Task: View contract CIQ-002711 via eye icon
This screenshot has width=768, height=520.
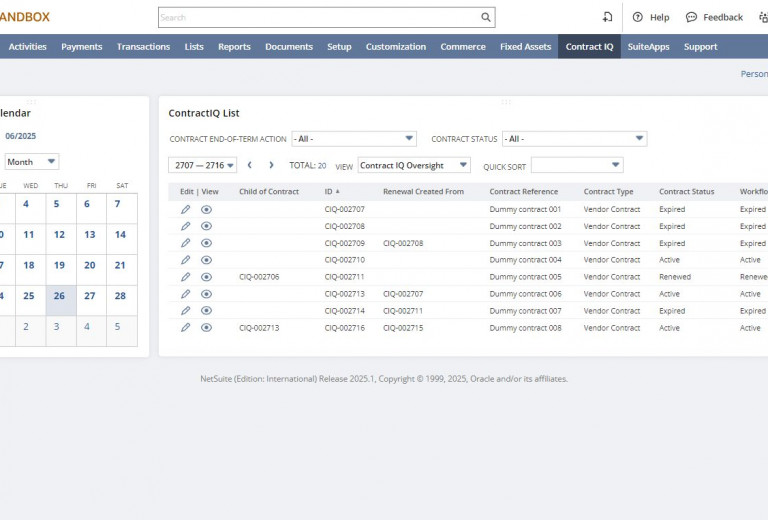Action: [206, 277]
